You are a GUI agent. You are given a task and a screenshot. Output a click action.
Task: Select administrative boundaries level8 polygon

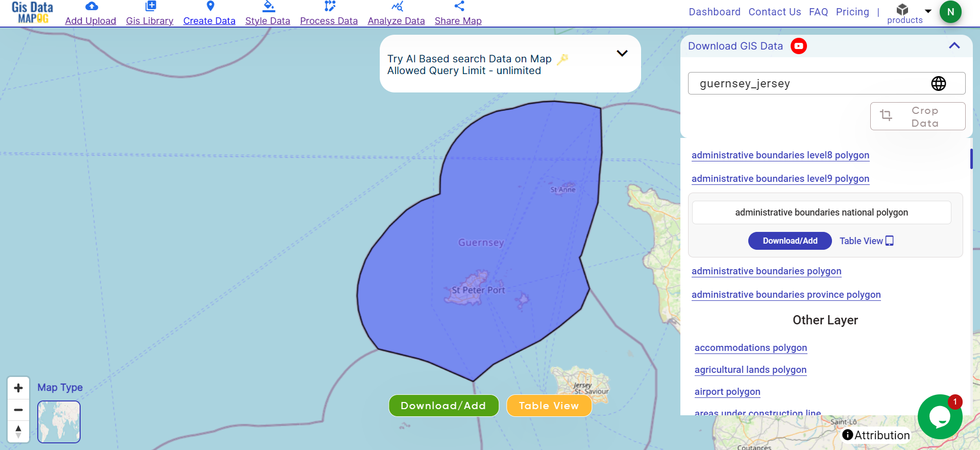(x=780, y=155)
